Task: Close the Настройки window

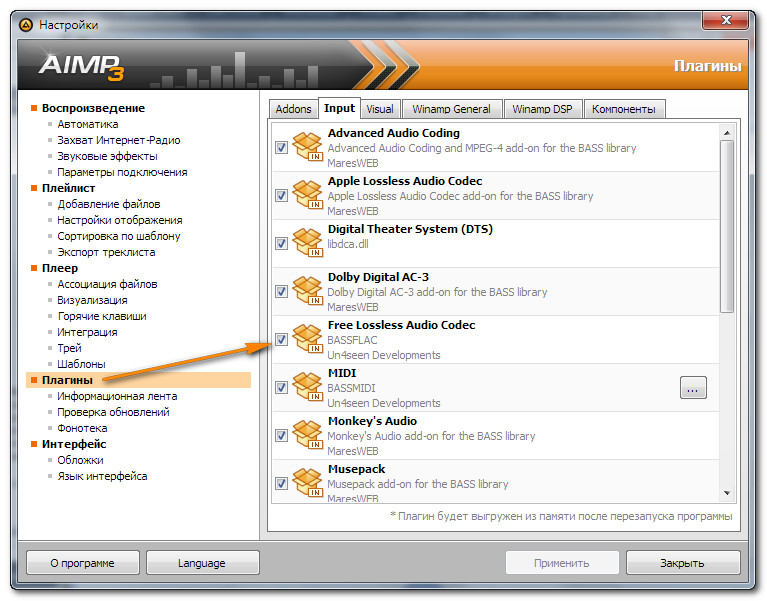Action: [726, 21]
